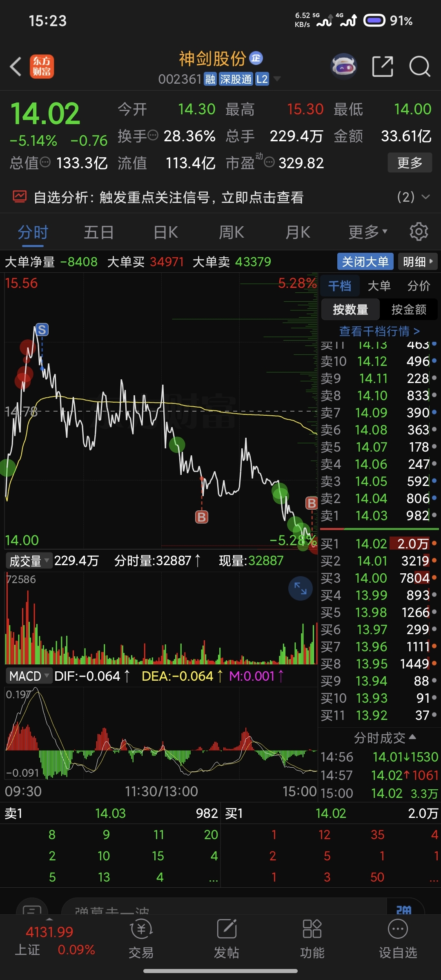Open the search magnifier icon
Screen dimensions: 441x980
tap(420, 67)
